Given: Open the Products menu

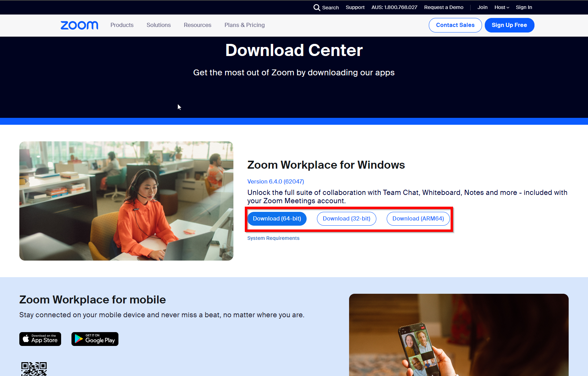Looking at the screenshot, I should click(122, 25).
